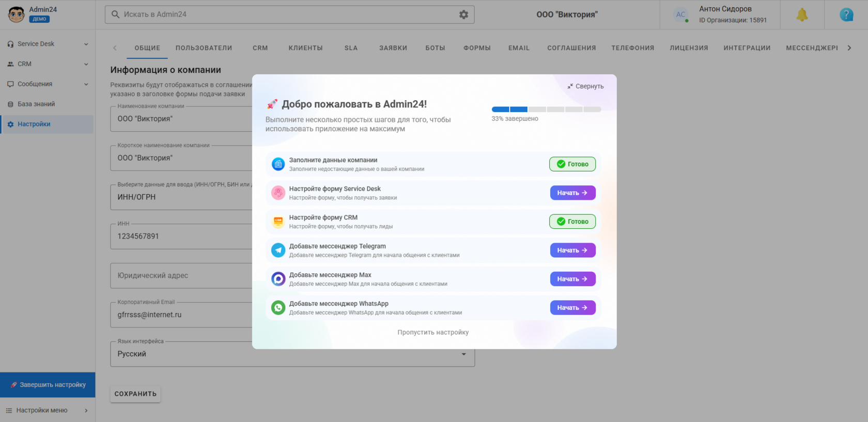The width and height of the screenshot is (868, 422).
Task: Click the onboarding progress bar
Action: click(x=546, y=109)
